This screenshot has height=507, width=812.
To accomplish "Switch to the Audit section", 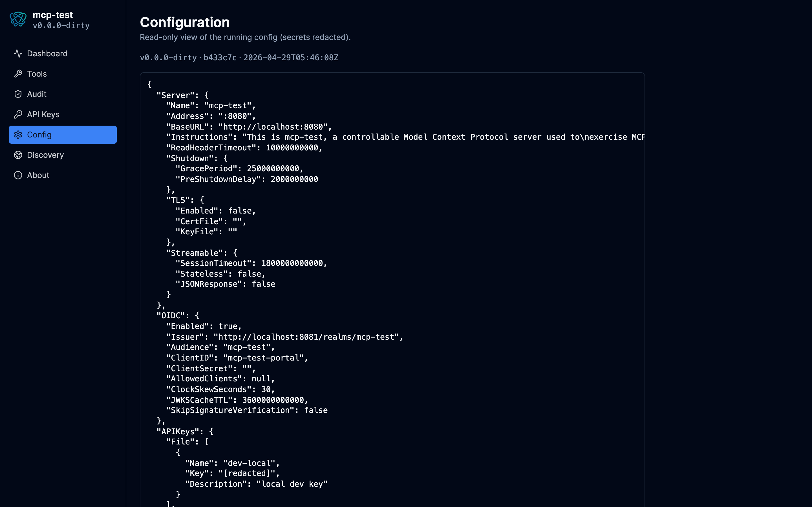I will click(x=37, y=94).
